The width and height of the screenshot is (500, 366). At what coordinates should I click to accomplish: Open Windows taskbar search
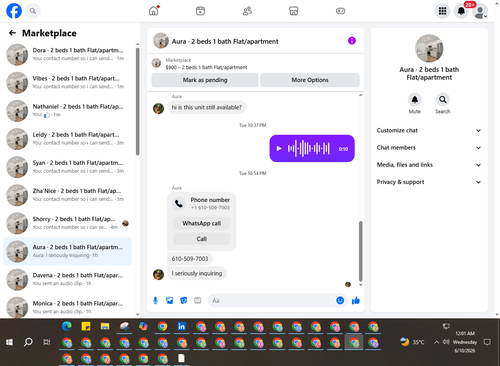click(28, 342)
